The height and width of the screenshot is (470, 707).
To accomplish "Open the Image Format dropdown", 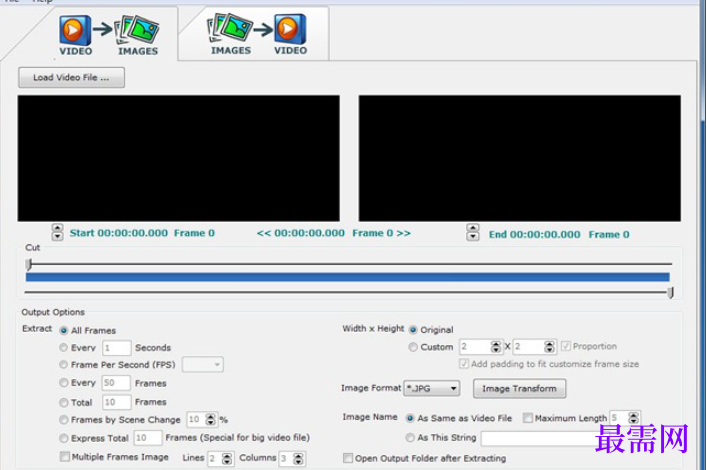I will (x=432, y=388).
